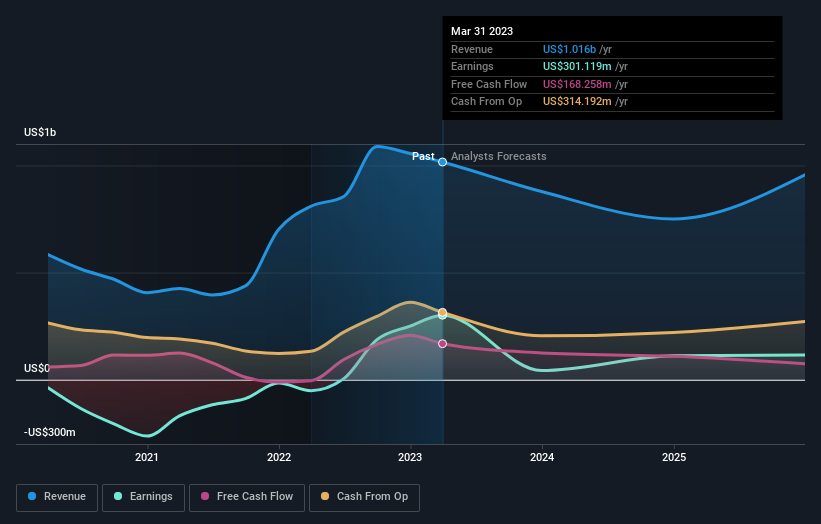This screenshot has width=821, height=524.
Task: Select the 2022 x-axis label
Action: [279, 458]
